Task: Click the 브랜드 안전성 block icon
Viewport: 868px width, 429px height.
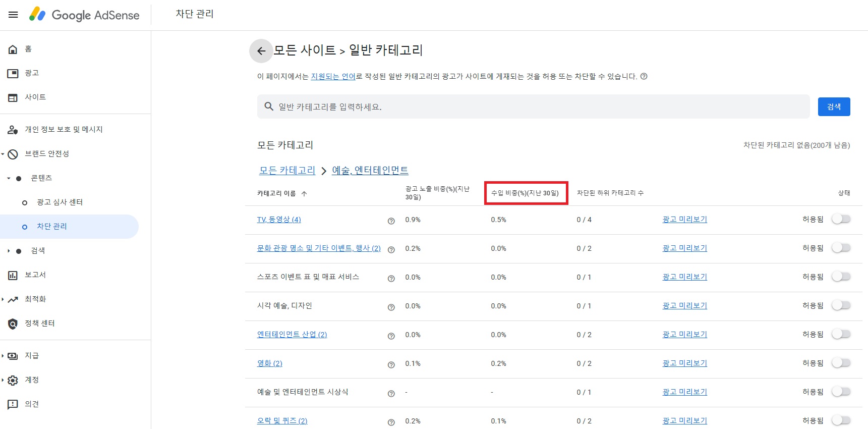Action: pyautogui.click(x=13, y=154)
